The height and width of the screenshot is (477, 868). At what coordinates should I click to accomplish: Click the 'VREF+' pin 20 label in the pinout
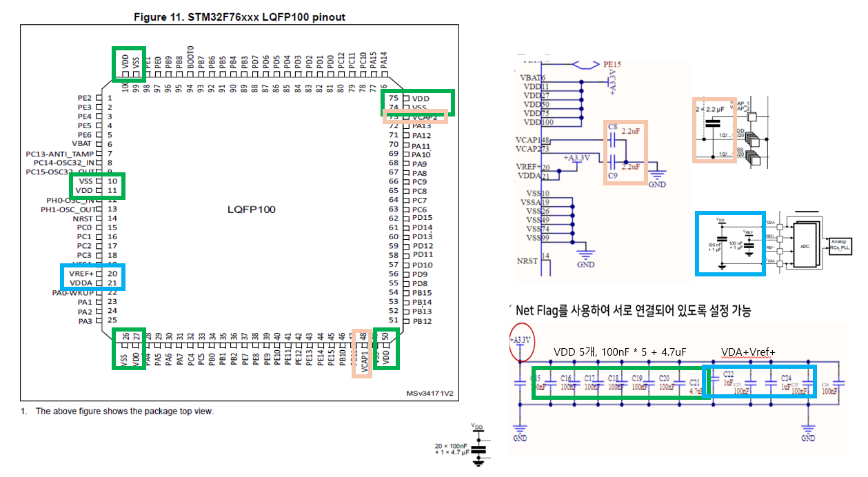coord(81,274)
